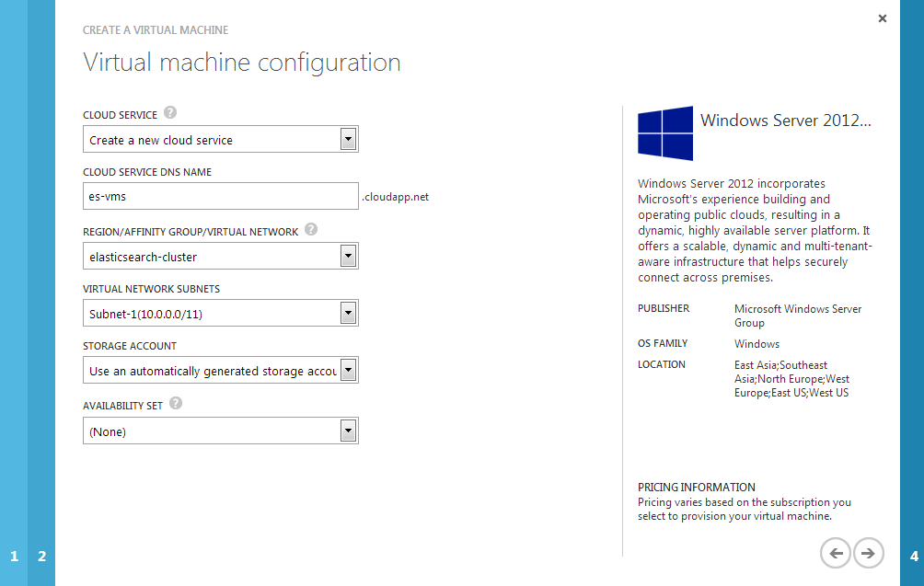Click the .cloudapp.net suffix text
Screen dimensions: 924x586
click(396, 197)
